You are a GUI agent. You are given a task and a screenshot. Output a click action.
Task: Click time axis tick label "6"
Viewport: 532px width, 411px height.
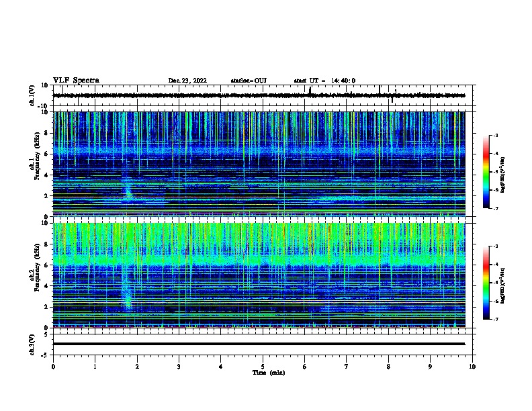tap(304, 367)
